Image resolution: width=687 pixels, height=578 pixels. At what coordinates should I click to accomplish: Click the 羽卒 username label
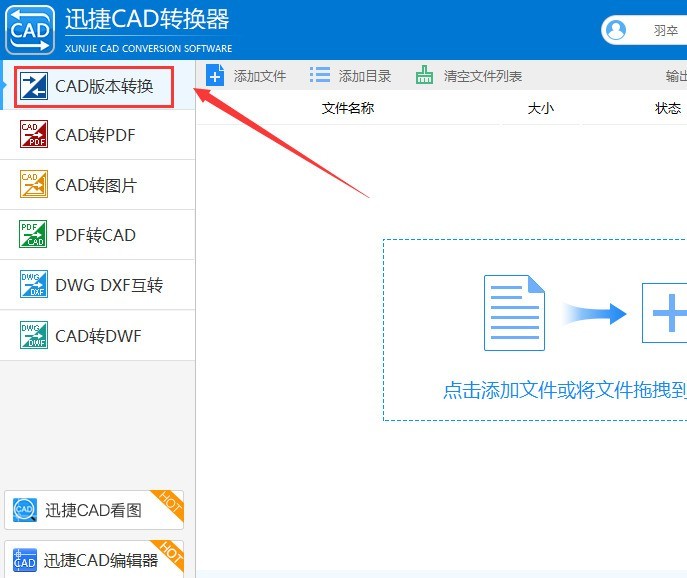click(x=666, y=31)
